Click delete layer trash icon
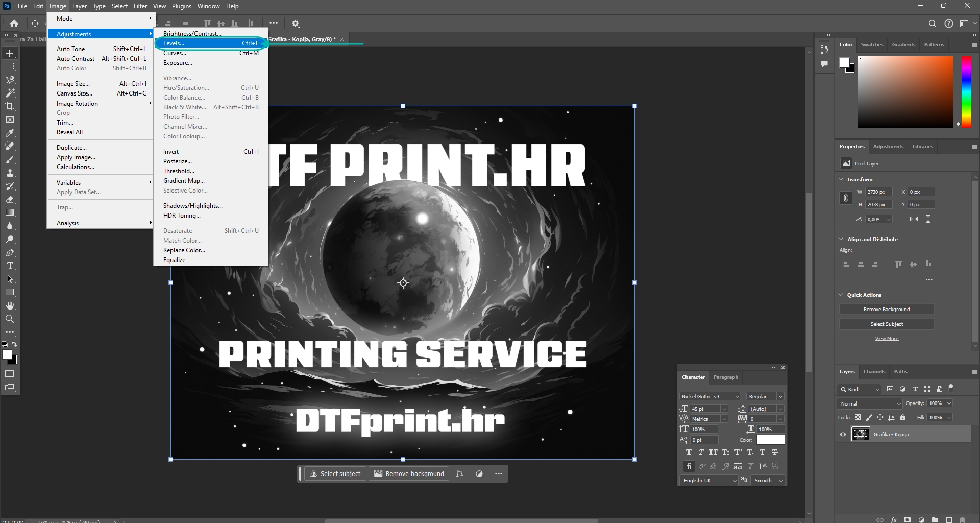This screenshot has width=980, height=523. [x=963, y=520]
